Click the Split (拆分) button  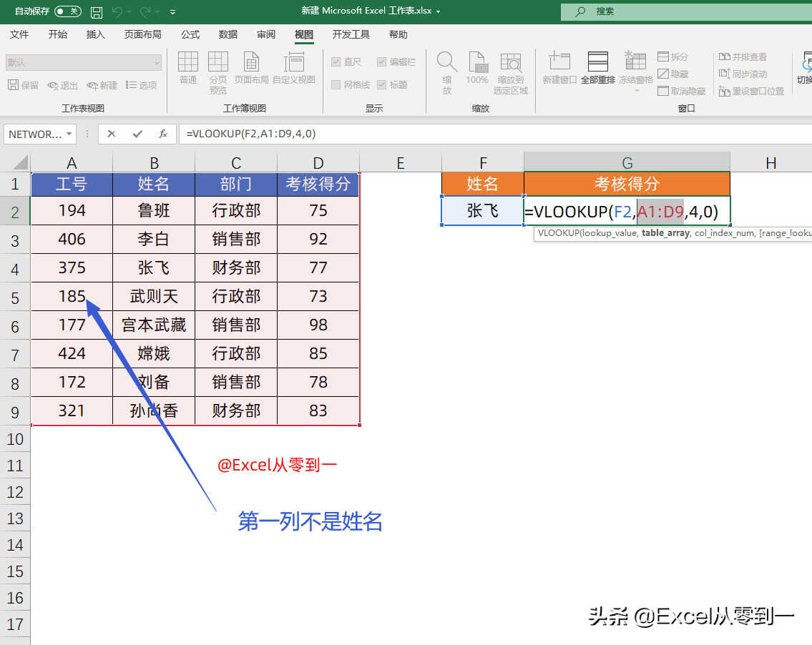pos(672,56)
